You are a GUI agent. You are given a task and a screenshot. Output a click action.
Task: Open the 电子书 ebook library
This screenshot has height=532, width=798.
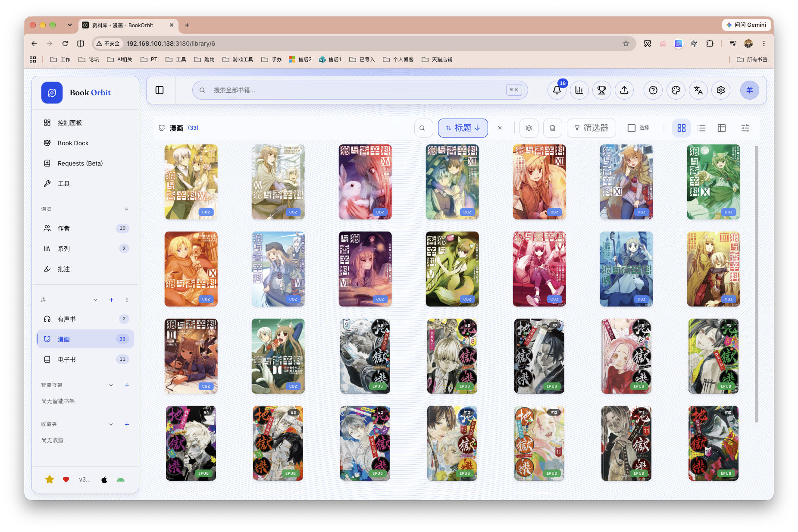tap(85, 360)
